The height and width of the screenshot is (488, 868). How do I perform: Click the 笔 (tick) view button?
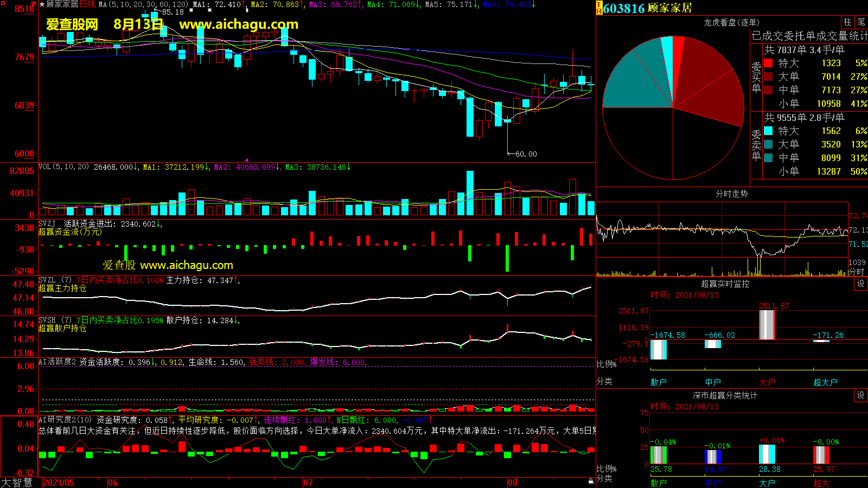coord(861,22)
